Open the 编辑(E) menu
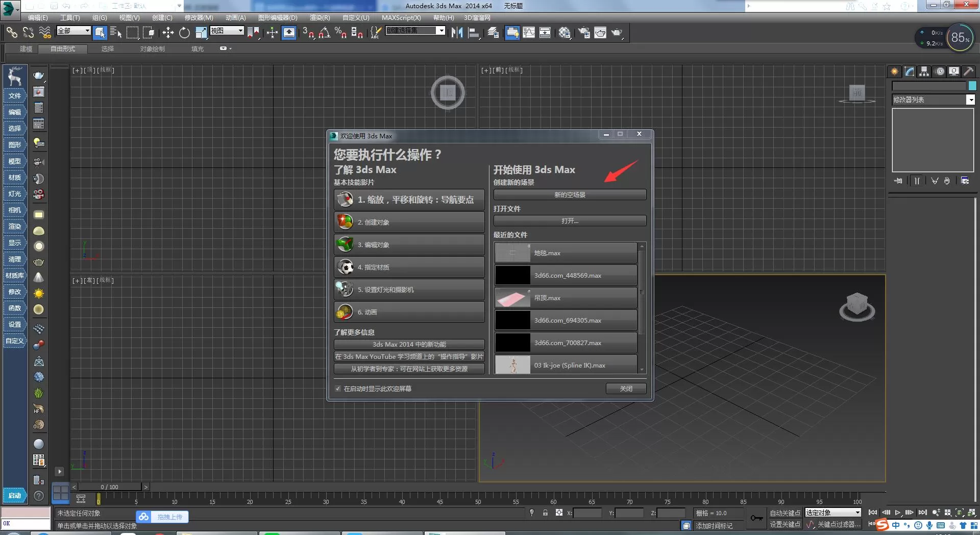The width and height of the screenshot is (980, 535). point(38,18)
